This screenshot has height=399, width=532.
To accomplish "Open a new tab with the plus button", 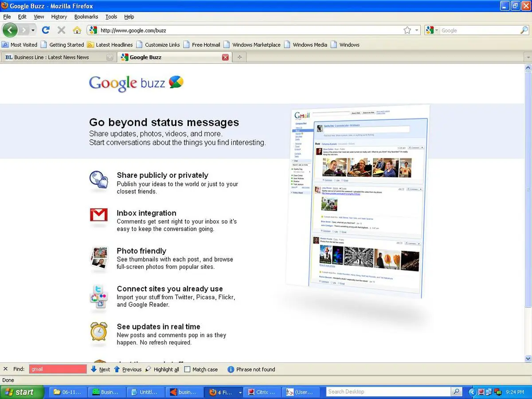I will pos(239,57).
